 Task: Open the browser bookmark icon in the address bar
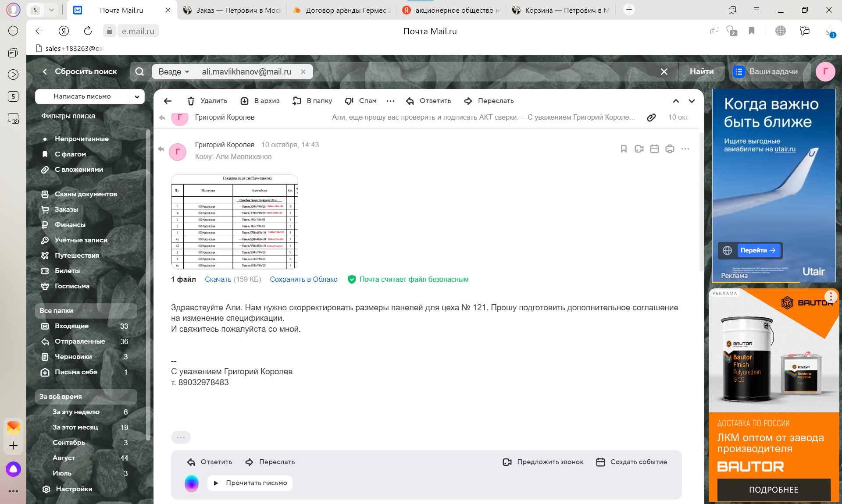[x=752, y=31]
